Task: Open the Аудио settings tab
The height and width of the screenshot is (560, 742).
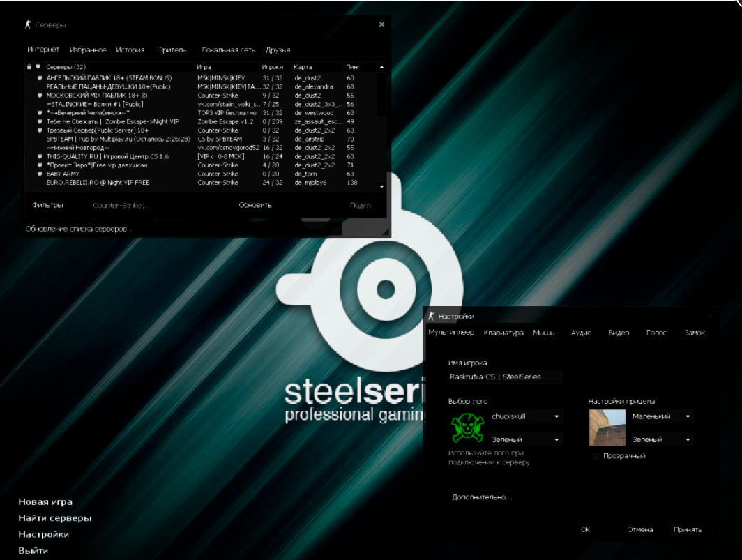Action: [581, 333]
